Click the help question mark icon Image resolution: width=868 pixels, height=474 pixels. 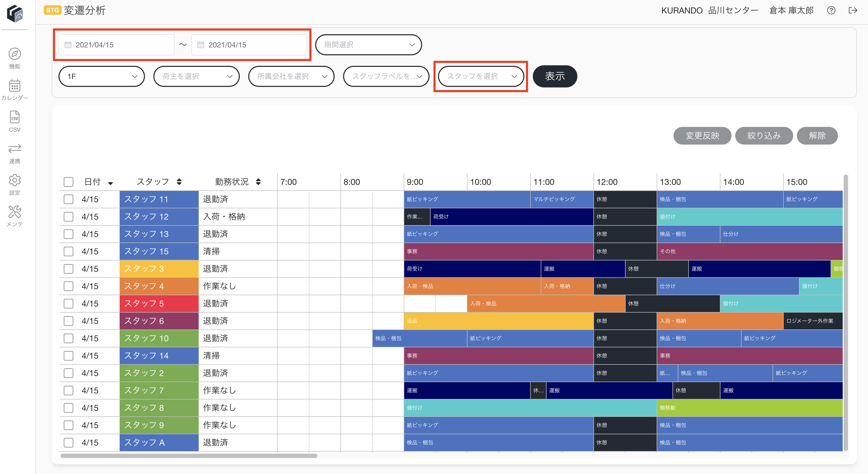click(831, 11)
